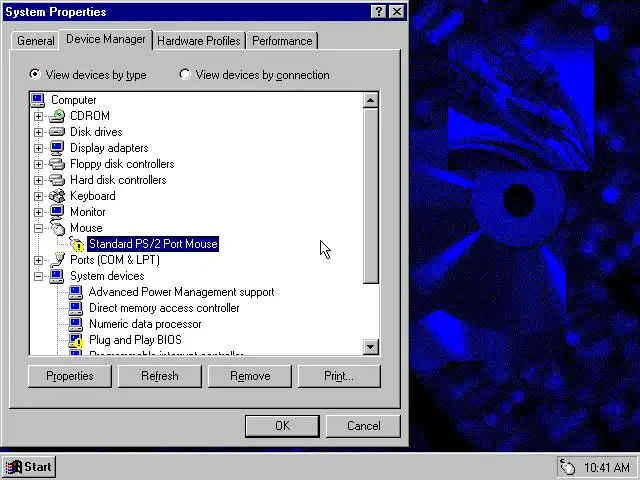
Task: Click the Numeric data processor icon
Action: point(76,324)
